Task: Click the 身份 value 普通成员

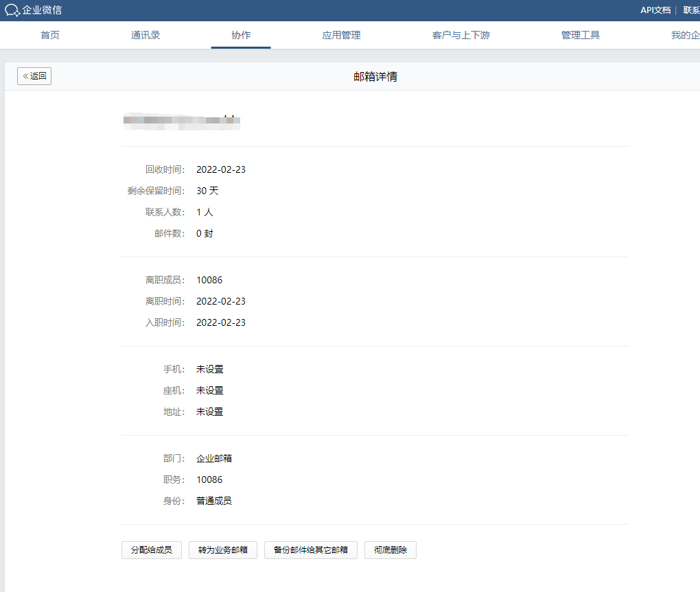Action: tap(214, 501)
